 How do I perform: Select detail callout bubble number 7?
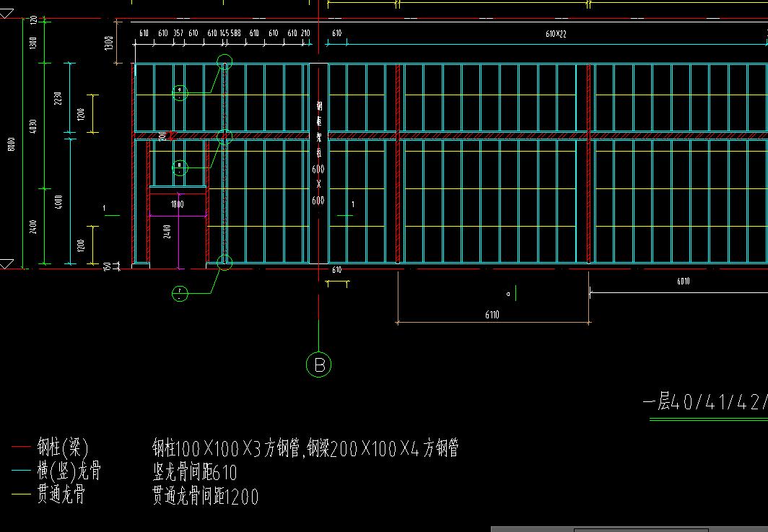click(180, 293)
